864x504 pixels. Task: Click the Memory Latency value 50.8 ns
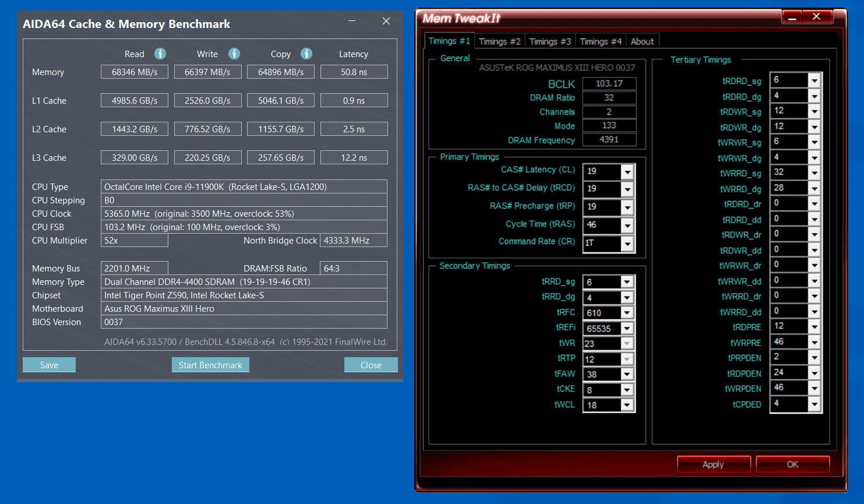[354, 72]
